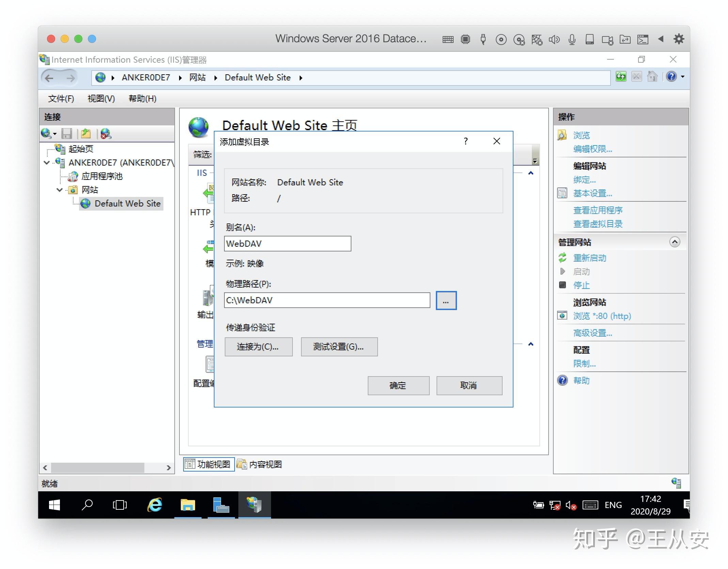728x569 pixels.
Task: Click the green refresh icon beside address bar
Action: [x=620, y=77]
